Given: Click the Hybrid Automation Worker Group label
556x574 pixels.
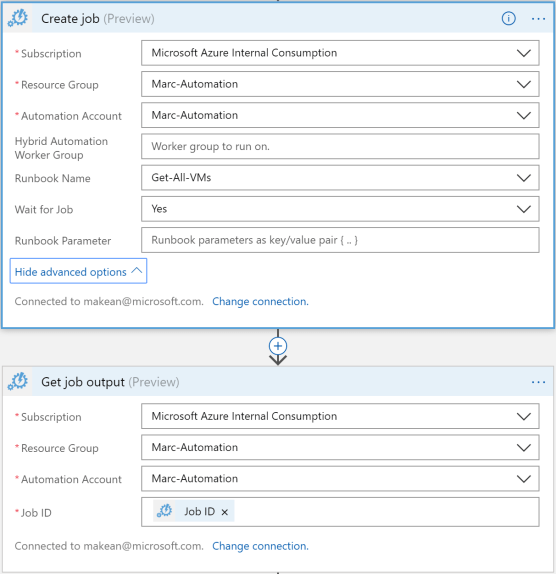Looking at the screenshot, I should 61,148.
